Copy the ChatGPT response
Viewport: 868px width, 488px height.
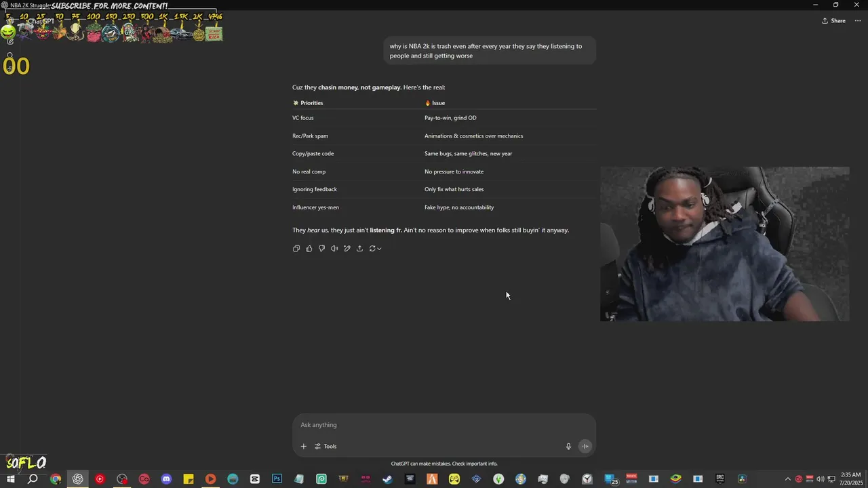tap(296, 249)
